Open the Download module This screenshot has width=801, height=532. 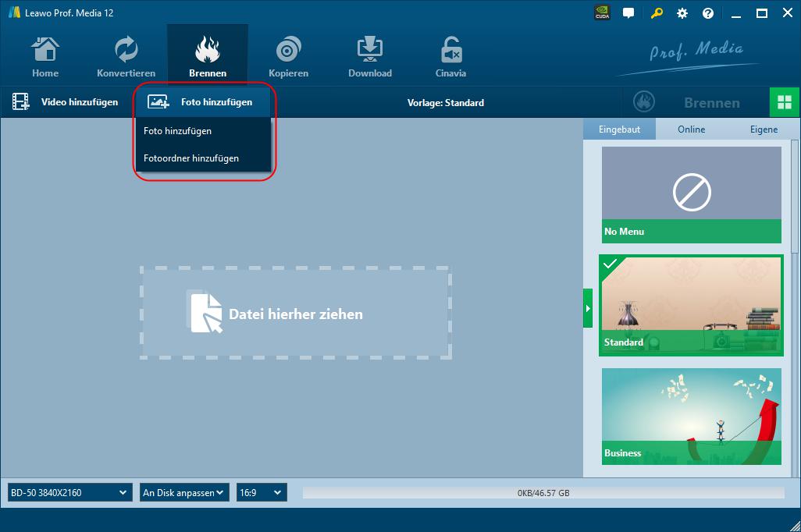pos(370,57)
